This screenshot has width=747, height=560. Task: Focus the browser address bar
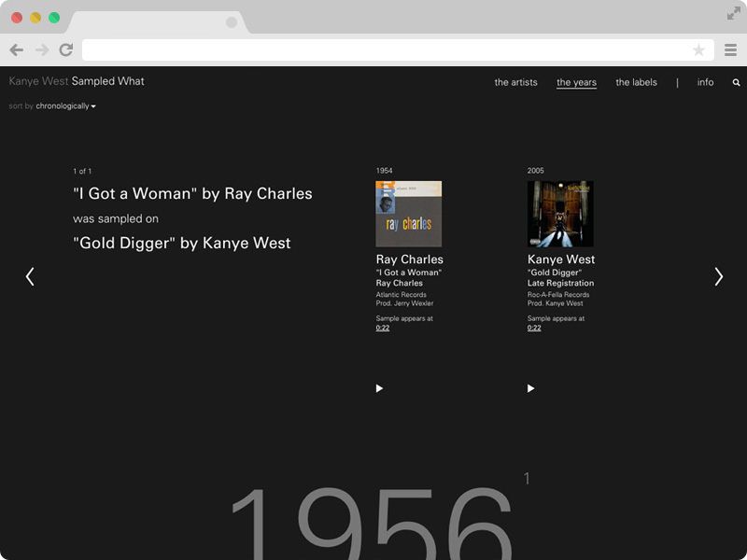pos(398,50)
